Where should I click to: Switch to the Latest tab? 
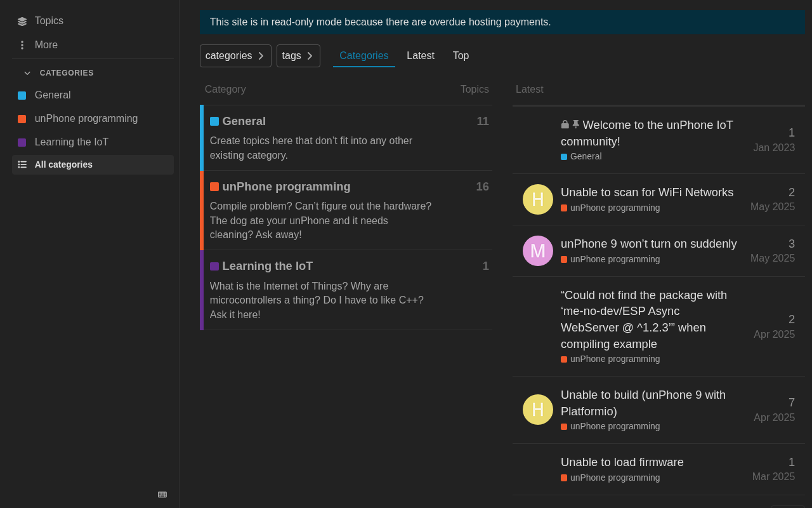click(421, 56)
